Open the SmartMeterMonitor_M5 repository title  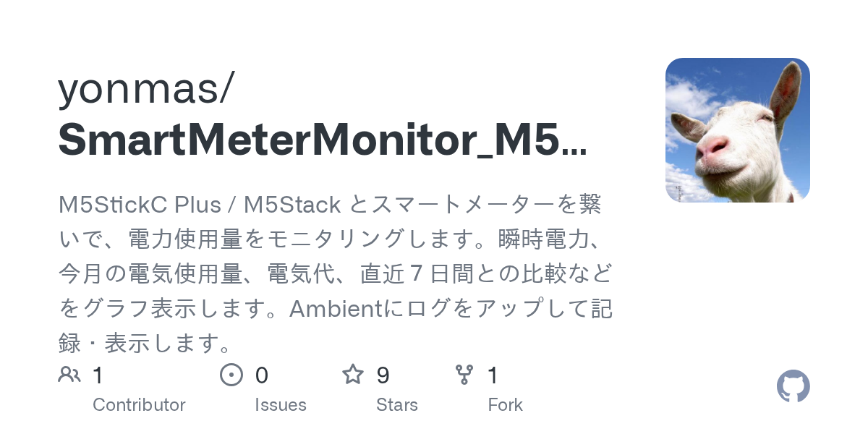click(323, 140)
